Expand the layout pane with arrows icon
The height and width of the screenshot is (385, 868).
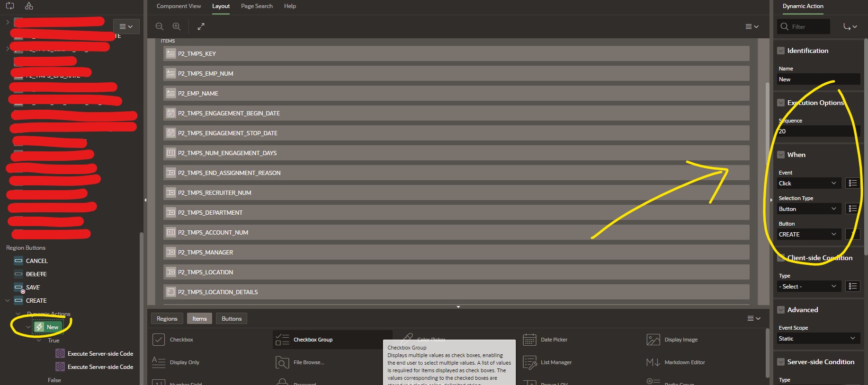click(201, 26)
